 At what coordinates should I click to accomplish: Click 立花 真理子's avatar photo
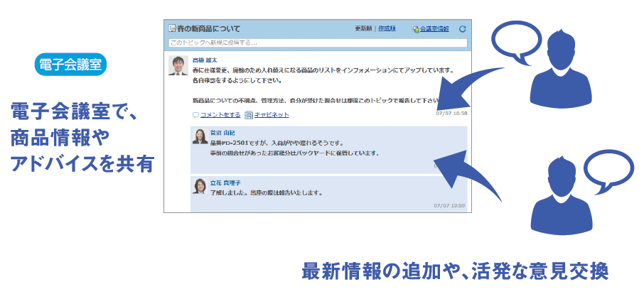pos(200,185)
